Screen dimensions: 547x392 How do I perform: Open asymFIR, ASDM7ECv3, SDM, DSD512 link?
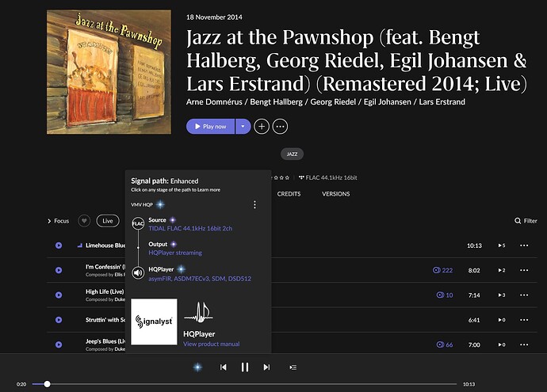tap(200, 279)
